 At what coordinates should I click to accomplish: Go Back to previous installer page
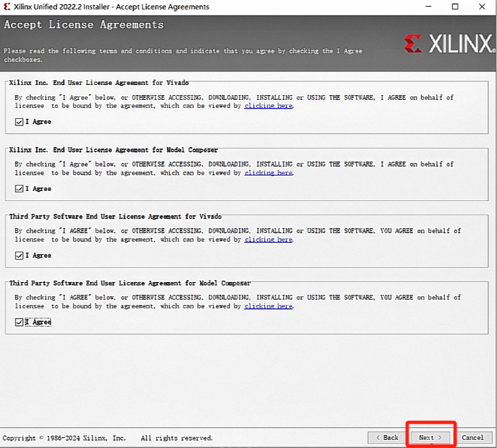pos(387,438)
